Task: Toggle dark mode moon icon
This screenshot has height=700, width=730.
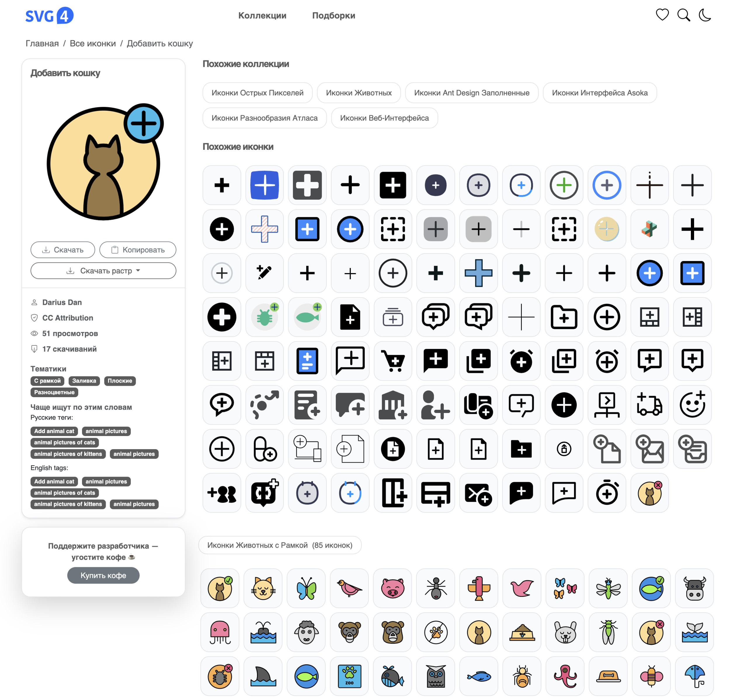Action: click(x=704, y=15)
